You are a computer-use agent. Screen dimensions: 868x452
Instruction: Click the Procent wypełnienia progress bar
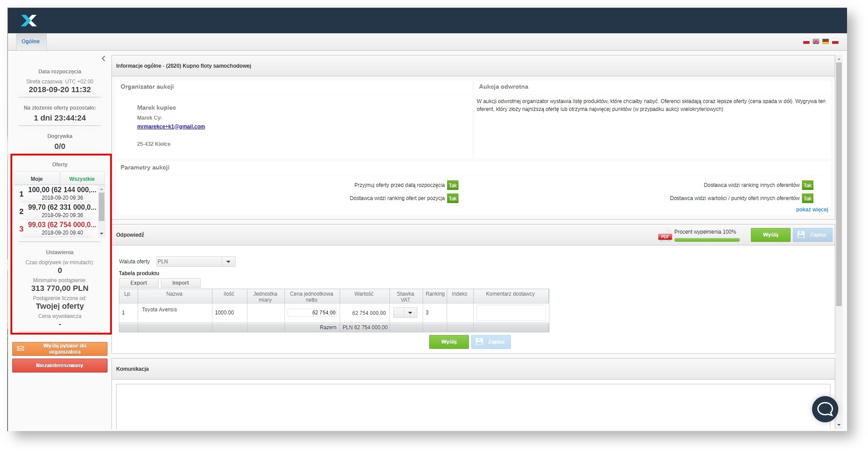tap(707, 240)
